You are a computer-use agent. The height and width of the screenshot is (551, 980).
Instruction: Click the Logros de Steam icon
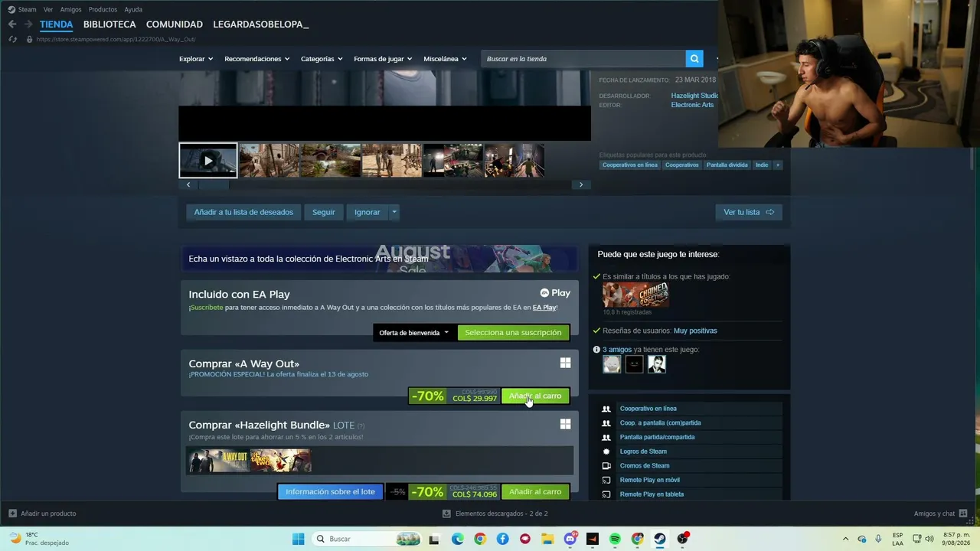(606, 452)
